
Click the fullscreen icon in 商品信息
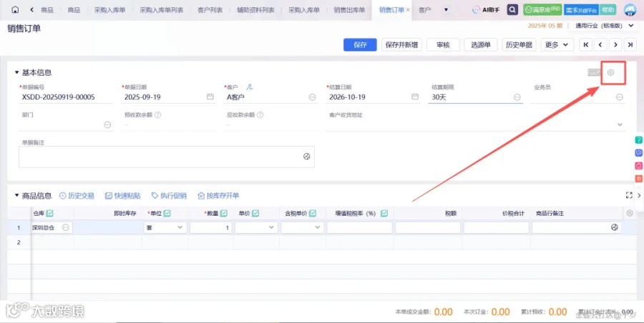628,195
